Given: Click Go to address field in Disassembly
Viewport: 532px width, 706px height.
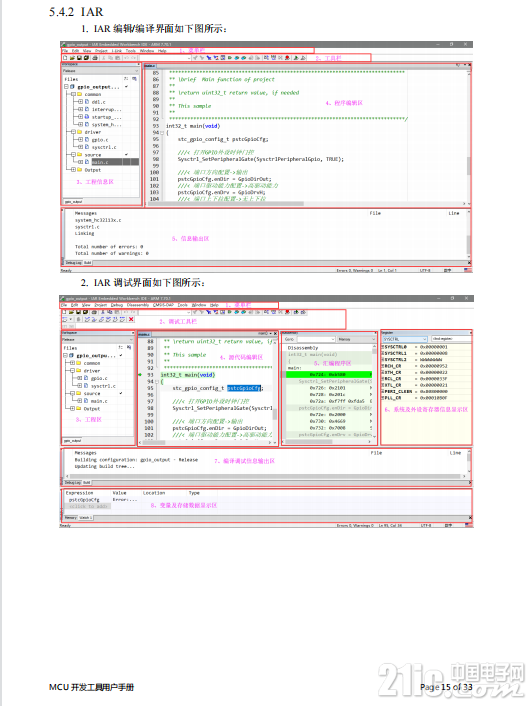Looking at the screenshot, I should coord(316,339).
